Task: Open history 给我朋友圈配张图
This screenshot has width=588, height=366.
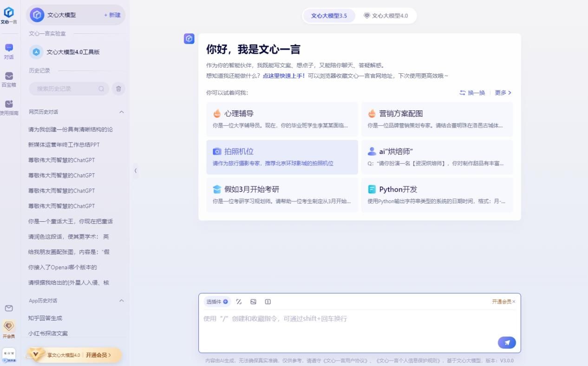Action: 69,252
